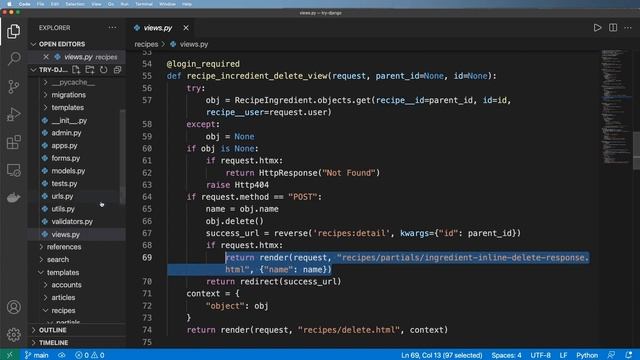Change file encoding via UTF-8
The height and width of the screenshot is (360, 640).
[540, 355]
